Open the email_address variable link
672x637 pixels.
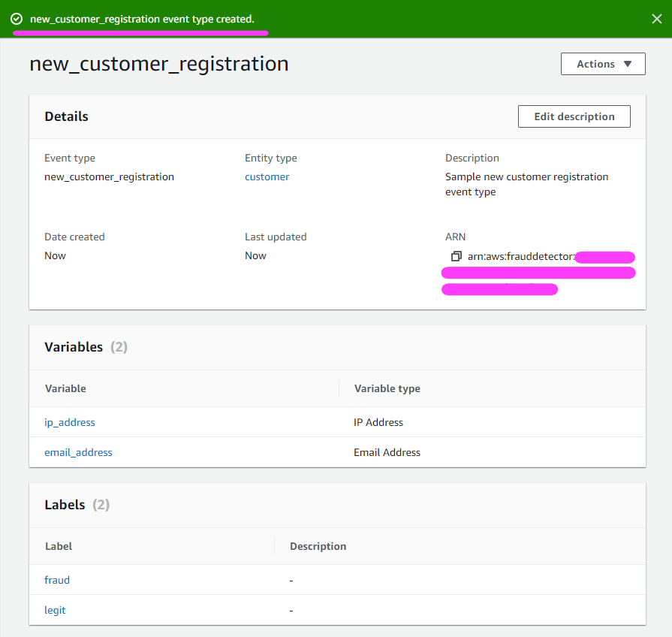78,453
